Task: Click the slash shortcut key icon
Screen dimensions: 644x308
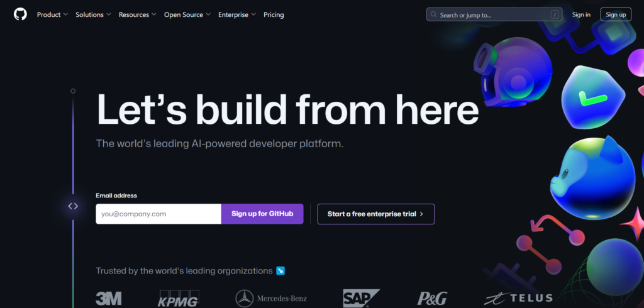Action: point(555,15)
